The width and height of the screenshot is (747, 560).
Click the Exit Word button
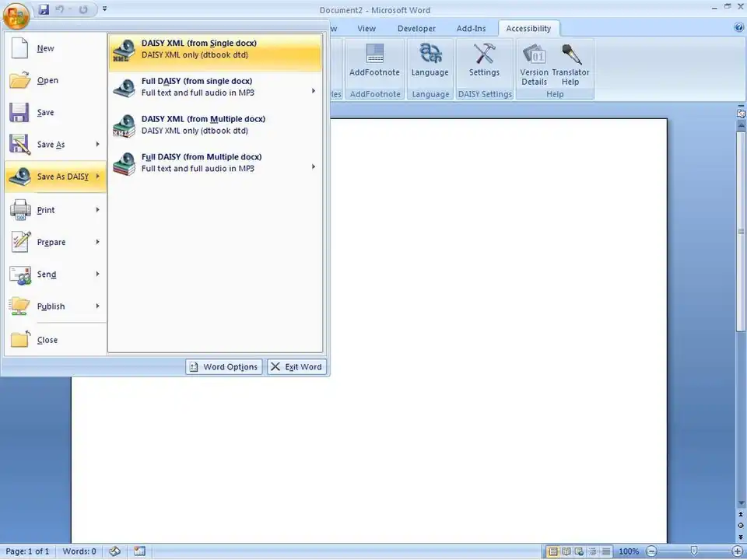[x=296, y=367]
